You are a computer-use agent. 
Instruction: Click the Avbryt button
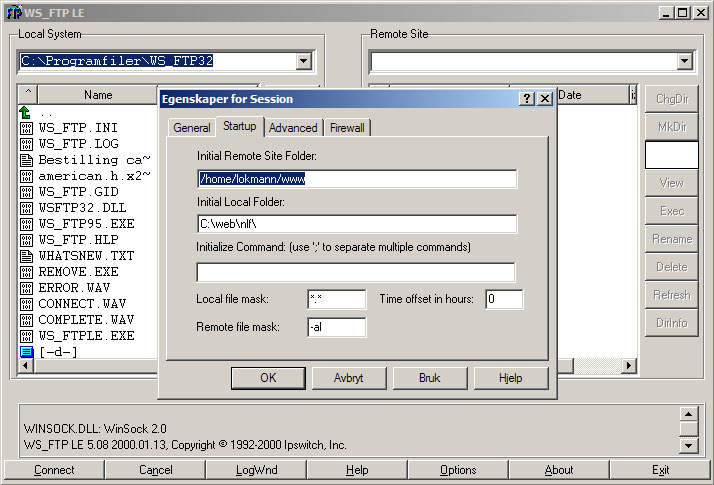[348, 378]
